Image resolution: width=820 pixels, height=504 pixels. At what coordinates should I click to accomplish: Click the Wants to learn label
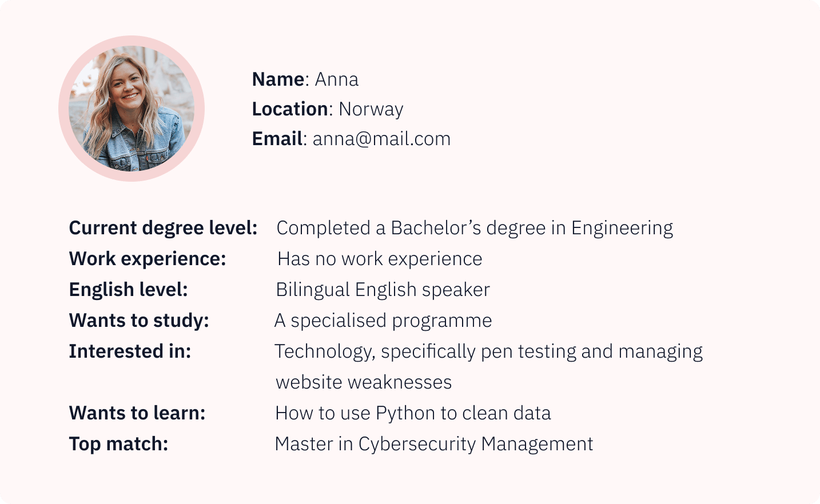[137, 413]
